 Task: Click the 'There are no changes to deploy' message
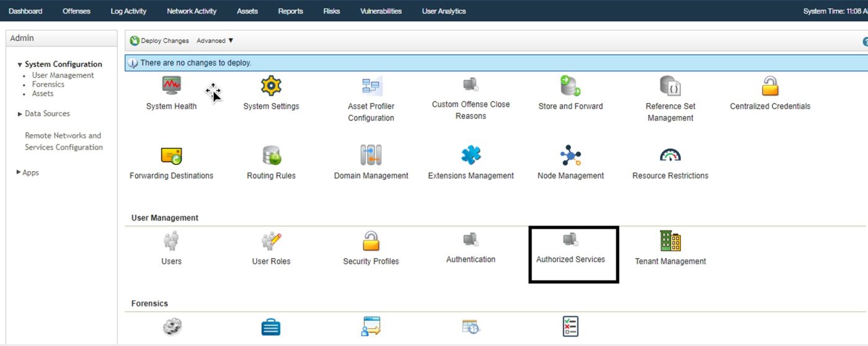click(x=196, y=63)
